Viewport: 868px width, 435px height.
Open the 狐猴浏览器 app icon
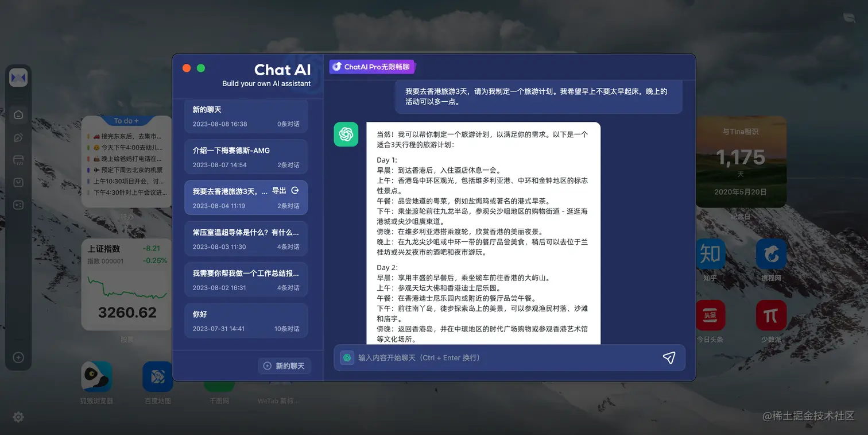(96, 376)
